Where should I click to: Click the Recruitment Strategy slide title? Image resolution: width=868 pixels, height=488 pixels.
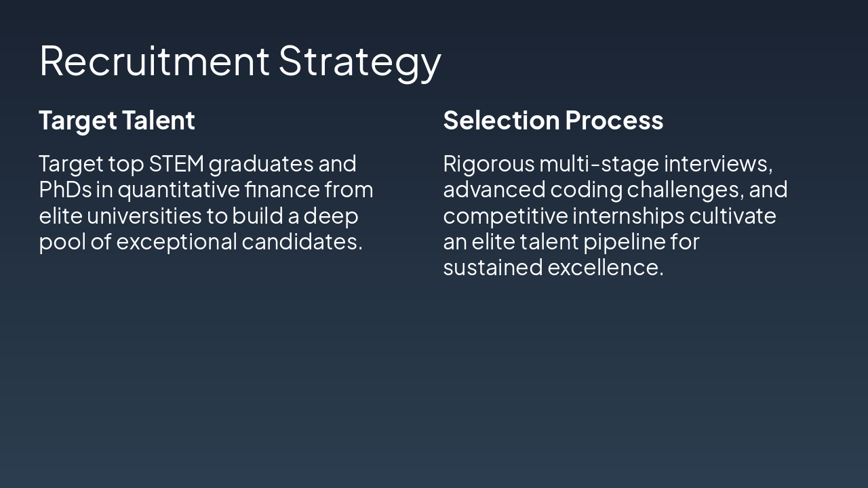pyautogui.click(x=240, y=60)
